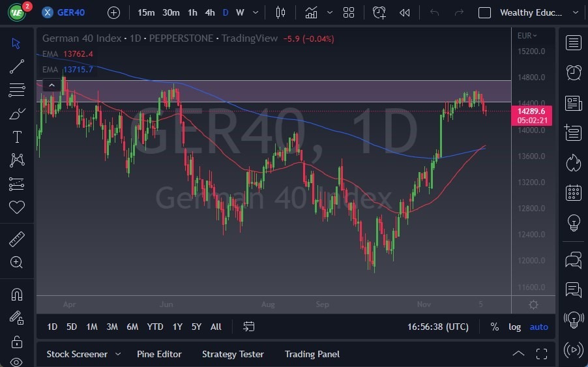Open the news panel icon

pos(574,103)
